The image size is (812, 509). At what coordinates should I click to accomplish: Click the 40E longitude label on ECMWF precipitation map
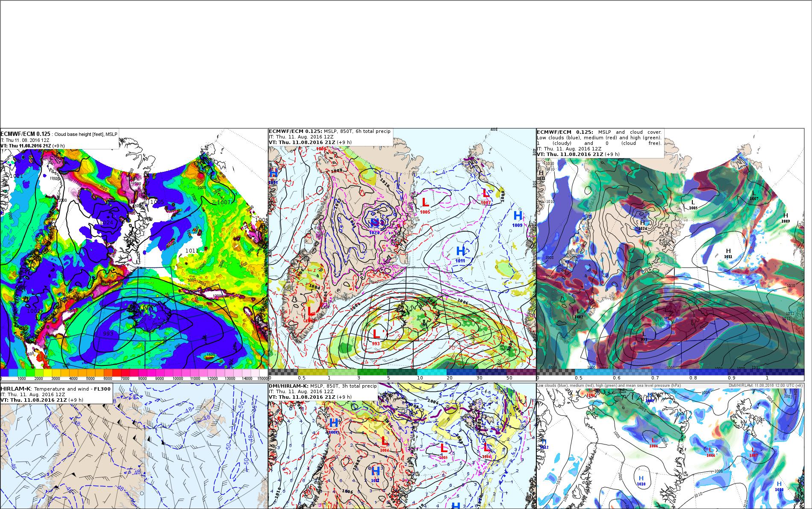(494, 129)
